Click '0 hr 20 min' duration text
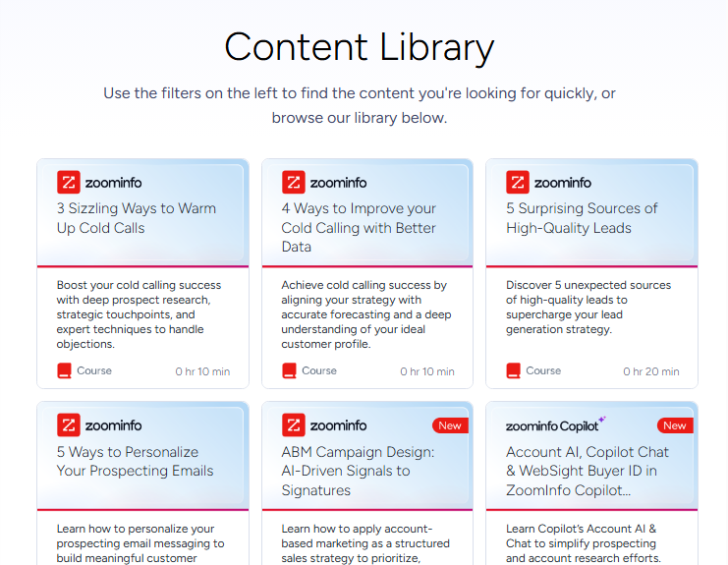The width and height of the screenshot is (728, 565). (x=651, y=371)
